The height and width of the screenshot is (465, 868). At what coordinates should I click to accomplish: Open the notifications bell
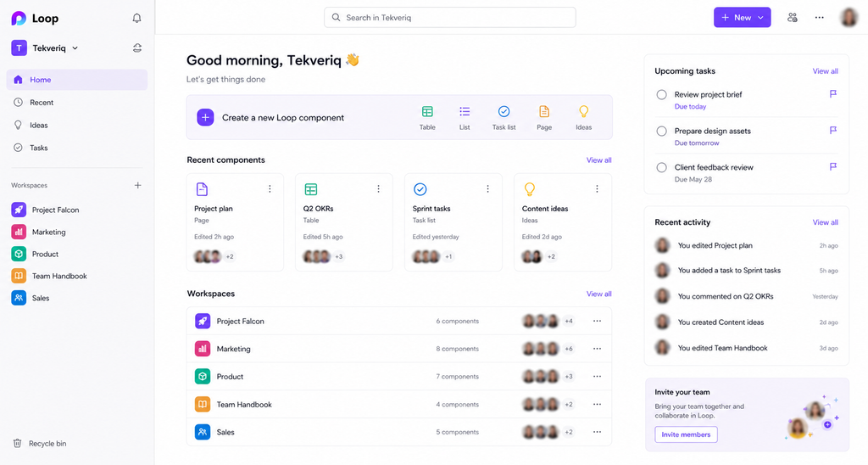point(136,19)
